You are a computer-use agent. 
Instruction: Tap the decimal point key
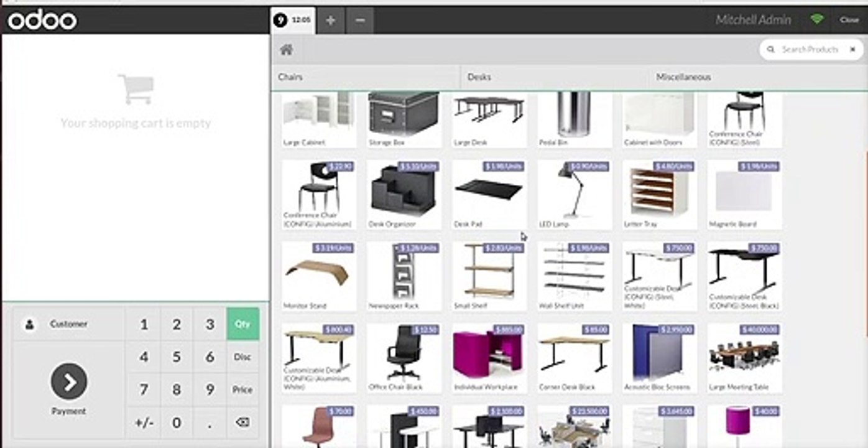[210, 422]
